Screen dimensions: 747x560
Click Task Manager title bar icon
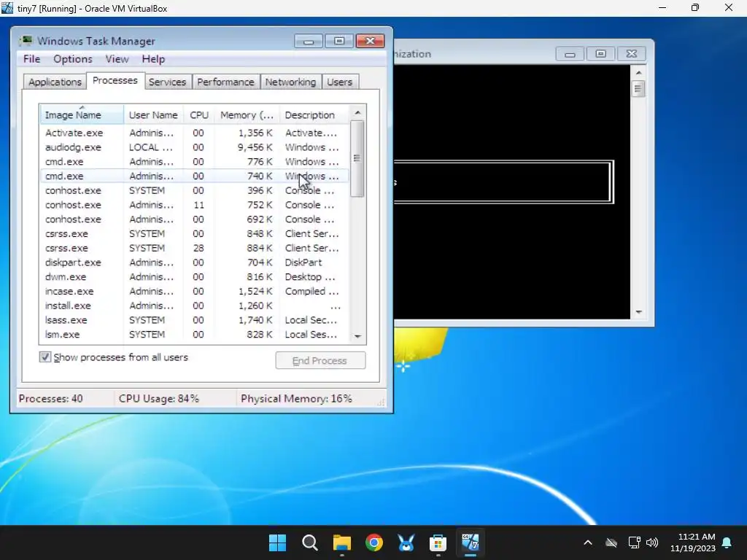(x=26, y=41)
